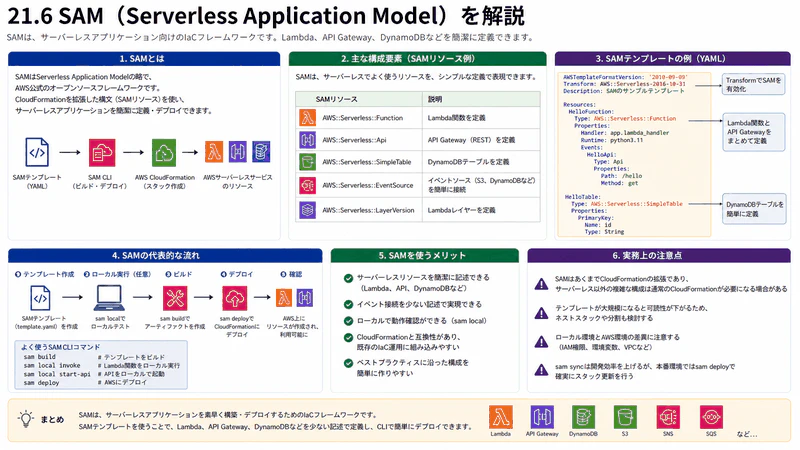Click the icon in the AWS::Serverless::Function row
This screenshot has height=450, width=800.
click(x=307, y=118)
